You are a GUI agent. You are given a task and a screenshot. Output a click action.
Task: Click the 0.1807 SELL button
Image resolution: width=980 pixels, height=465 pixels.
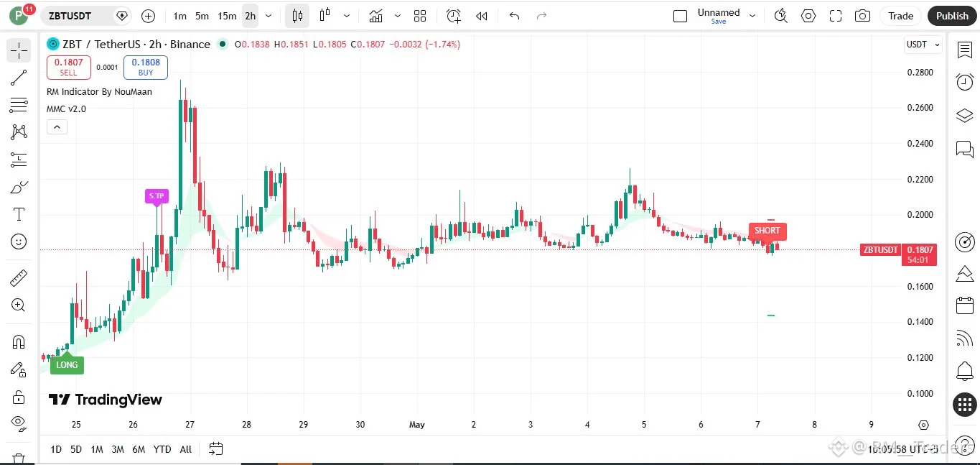tap(69, 68)
